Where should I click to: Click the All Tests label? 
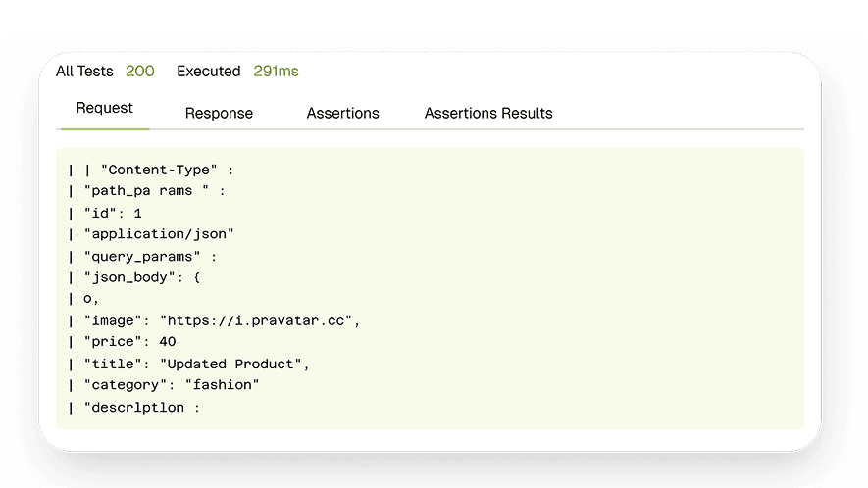point(84,72)
